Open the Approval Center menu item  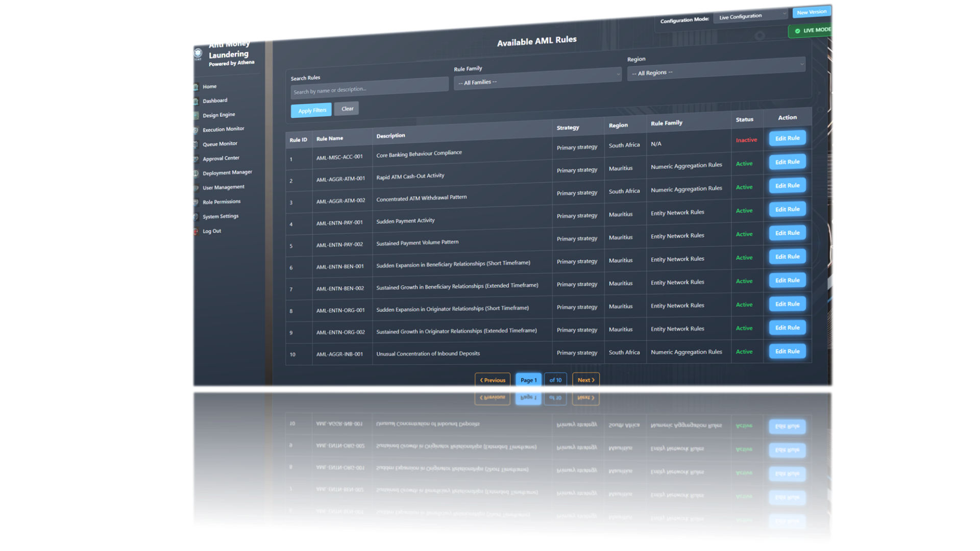(220, 159)
